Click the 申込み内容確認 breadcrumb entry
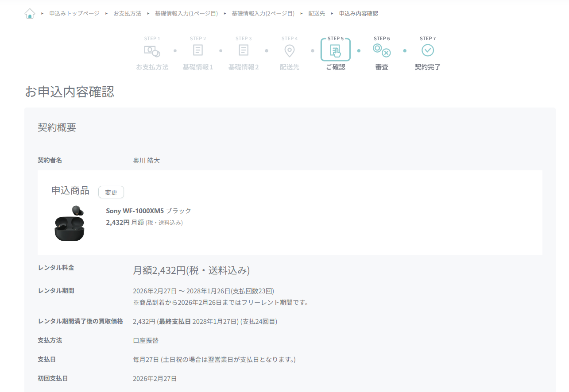Screen dimensions: 569x392 tap(359, 13)
